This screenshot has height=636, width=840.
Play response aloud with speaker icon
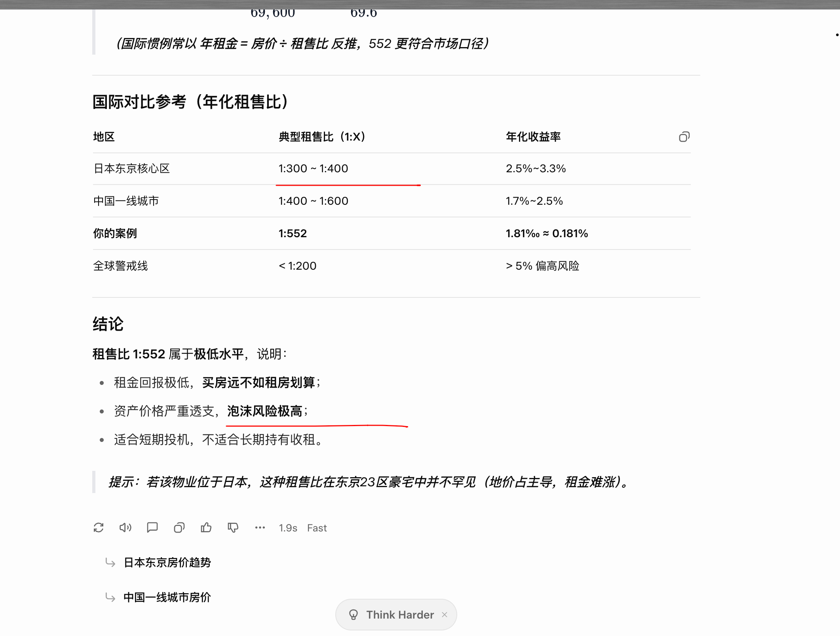125,527
